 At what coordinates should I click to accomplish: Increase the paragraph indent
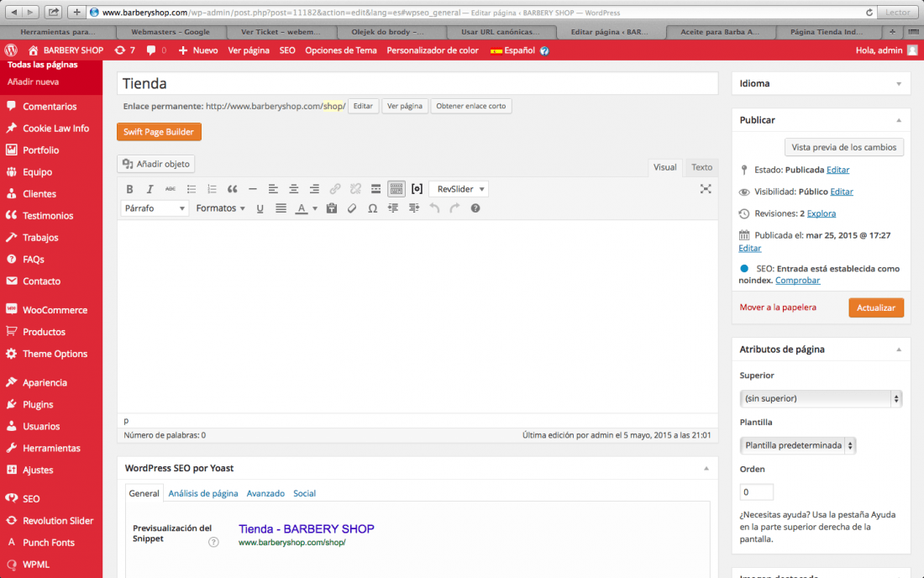(x=413, y=208)
